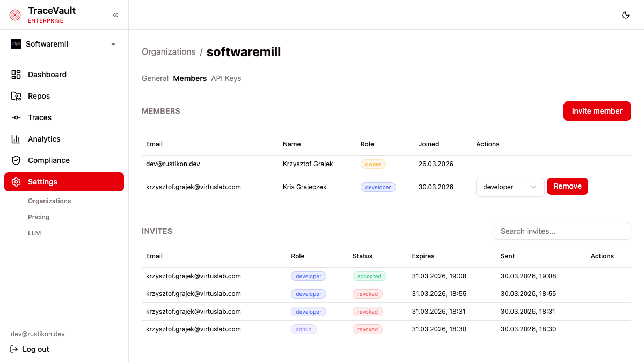Click the Analytics bar chart icon
The image size is (644, 362).
pos(16,139)
